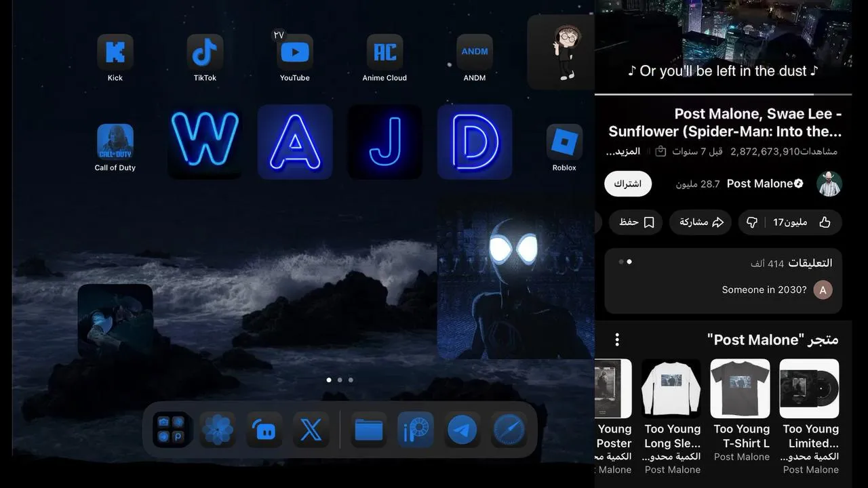Open the small photo widget above dock
The width and height of the screenshot is (868, 488).
click(x=115, y=321)
